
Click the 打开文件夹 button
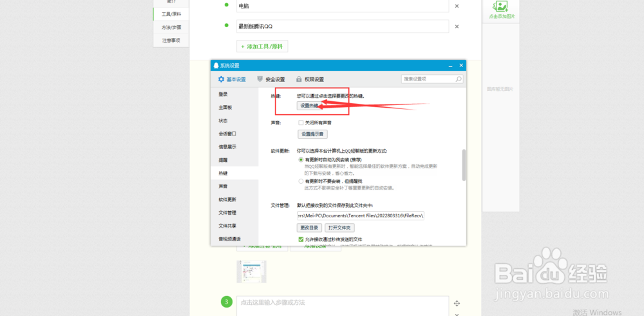tap(339, 228)
